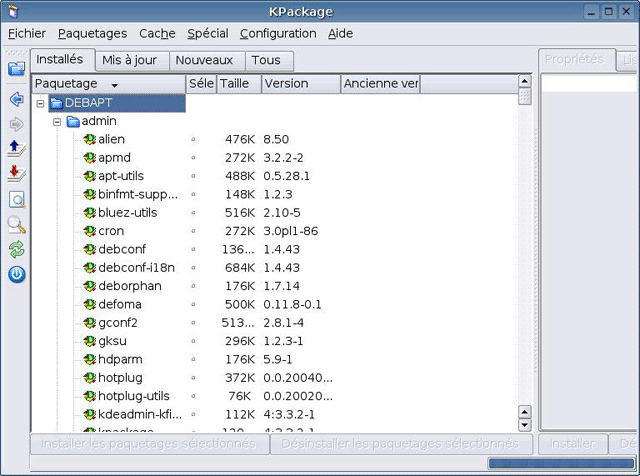The width and height of the screenshot is (640, 476).
Task: Switch to the Nouveaux tab
Action: coord(207,60)
